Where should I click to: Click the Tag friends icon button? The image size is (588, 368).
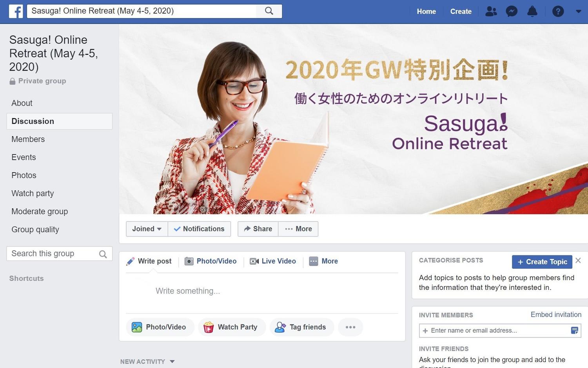pyautogui.click(x=302, y=327)
